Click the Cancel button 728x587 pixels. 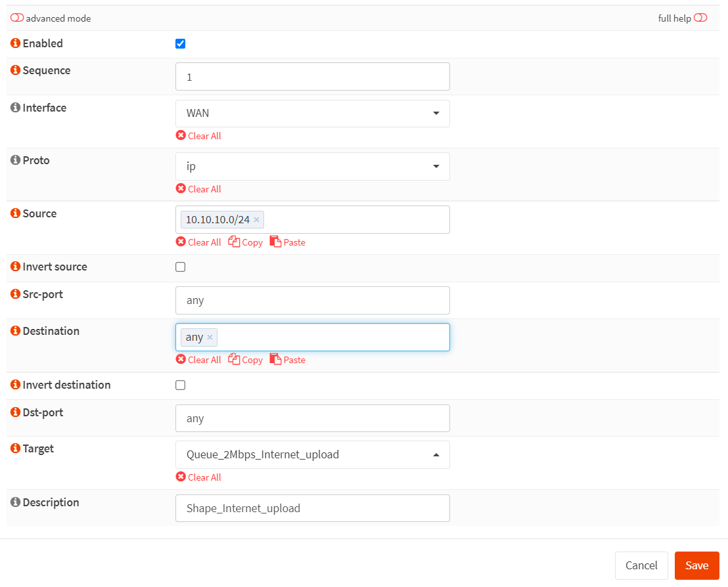point(641,565)
